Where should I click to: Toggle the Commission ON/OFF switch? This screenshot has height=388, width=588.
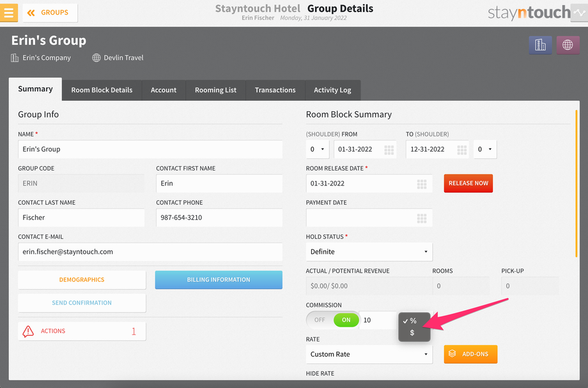pyautogui.click(x=332, y=320)
